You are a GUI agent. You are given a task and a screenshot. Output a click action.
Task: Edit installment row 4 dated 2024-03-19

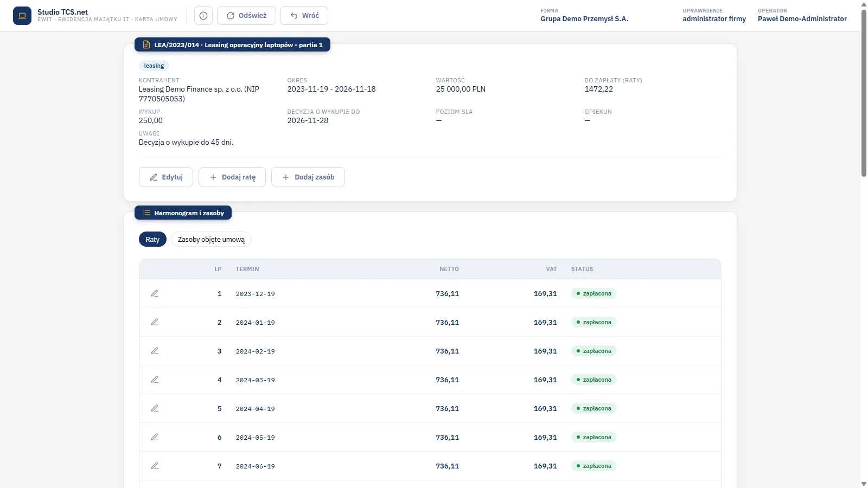[x=155, y=380]
